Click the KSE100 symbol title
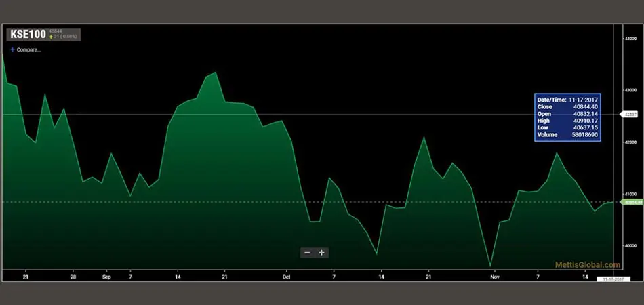Screen dimensions: 644x305 click(28, 34)
